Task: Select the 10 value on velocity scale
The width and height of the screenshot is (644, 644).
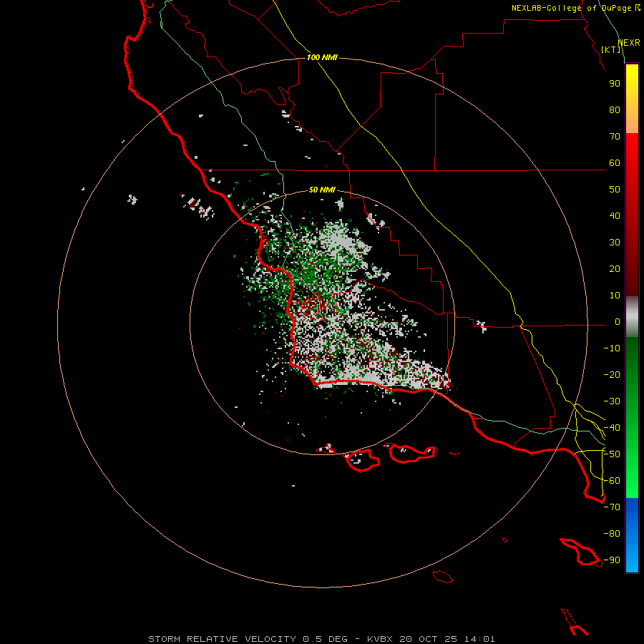Action: pyautogui.click(x=615, y=296)
